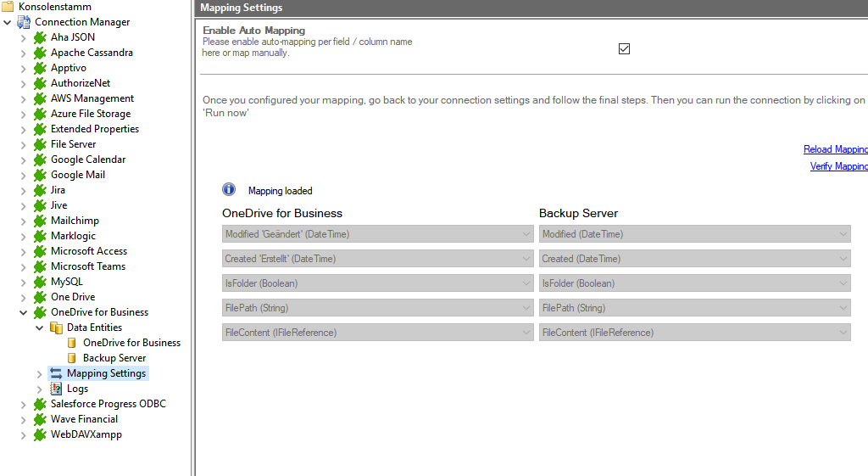Toggle the Enable Auto Mapping checkbox
This screenshot has width=868, height=476.
tap(624, 49)
